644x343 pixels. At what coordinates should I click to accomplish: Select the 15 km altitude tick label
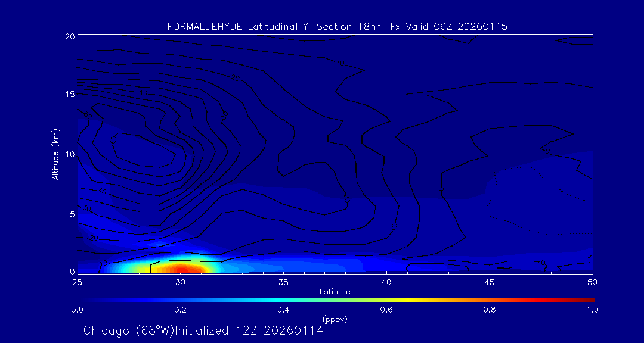coord(69,95)
